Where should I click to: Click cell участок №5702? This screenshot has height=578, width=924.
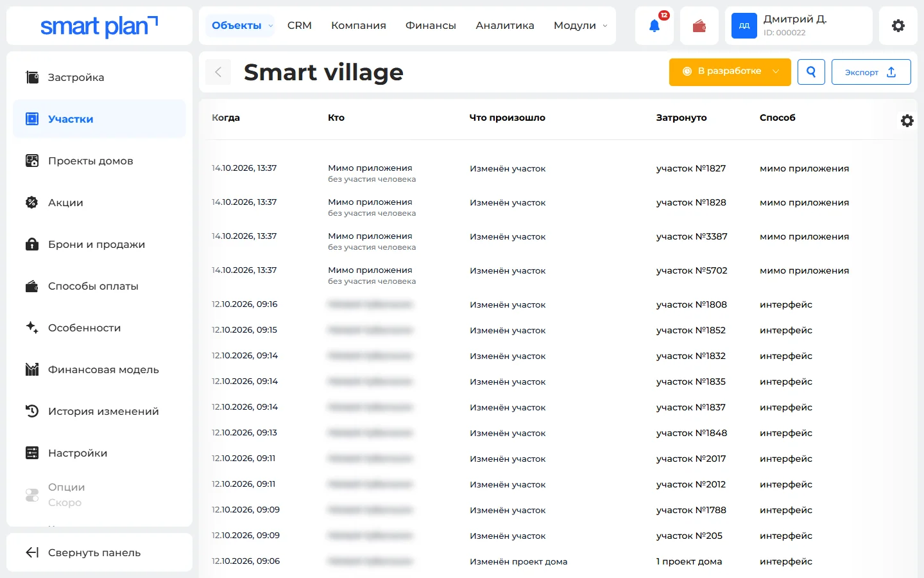pyautogui.click(x=692, y=270)
